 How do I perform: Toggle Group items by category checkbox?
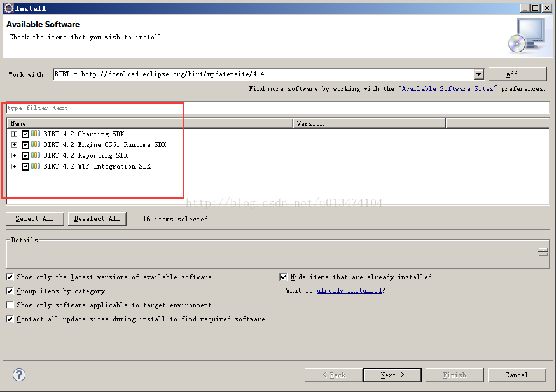(10, 291)
